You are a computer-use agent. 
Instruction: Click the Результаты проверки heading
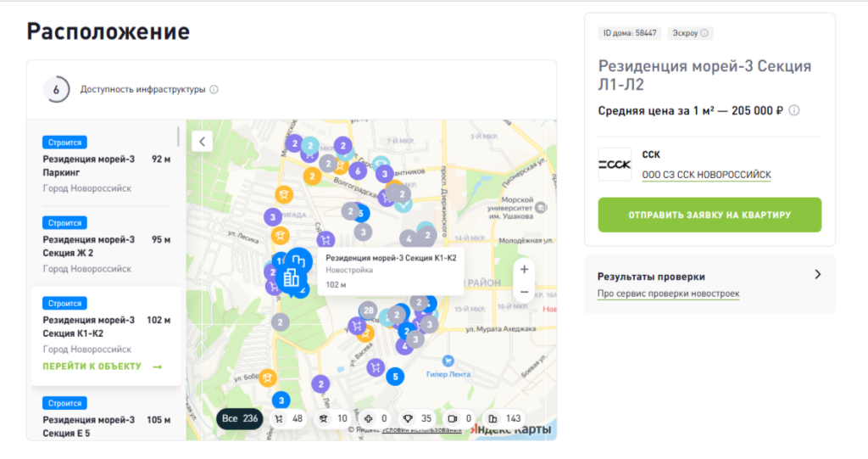pyautogui.click(x=651, y=277)
